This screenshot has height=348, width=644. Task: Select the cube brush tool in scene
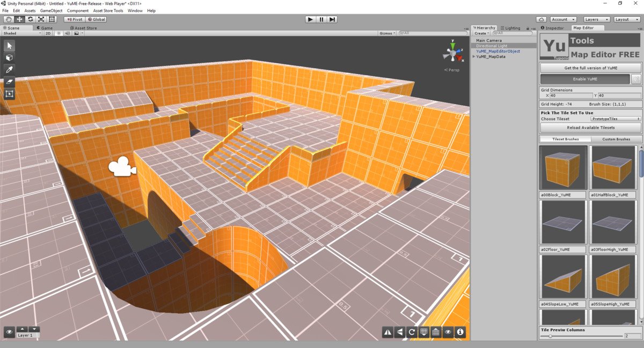10,57
